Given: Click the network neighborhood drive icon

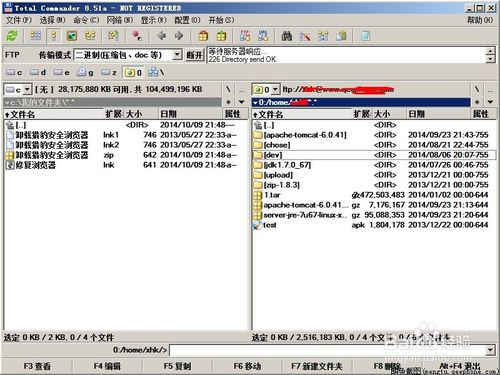Looking at the screenshot, I should 156,72.
